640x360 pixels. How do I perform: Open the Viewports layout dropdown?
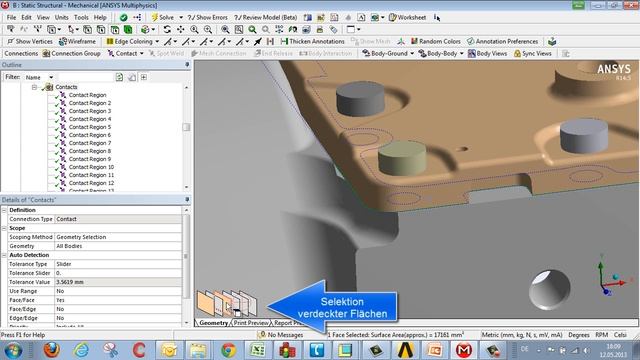pos(353,29)
